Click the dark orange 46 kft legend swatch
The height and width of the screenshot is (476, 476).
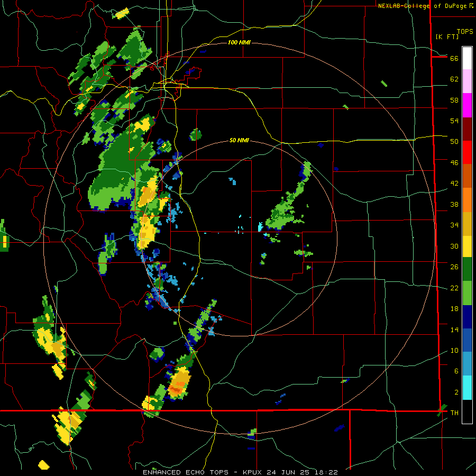467,176
